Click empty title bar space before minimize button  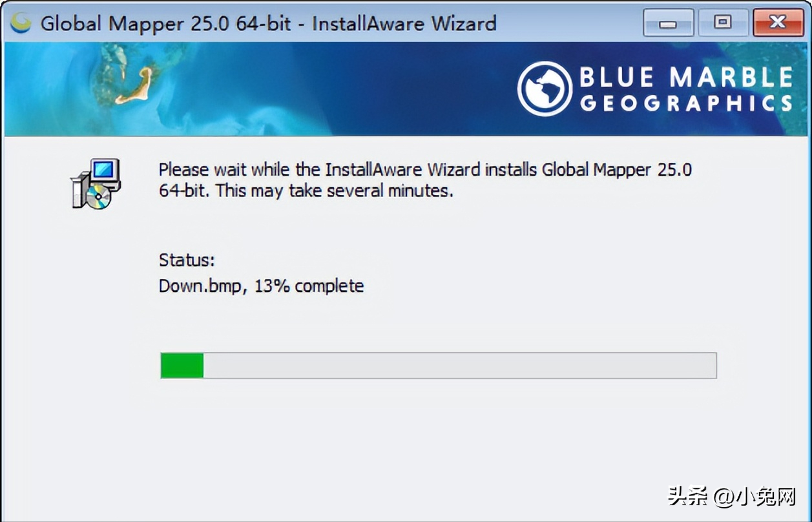pyautogui.click(x=568, y=24)
